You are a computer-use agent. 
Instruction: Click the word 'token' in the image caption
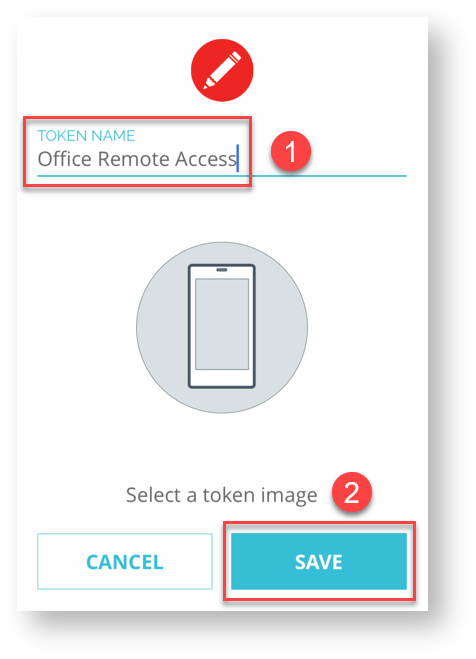click(x=229, y=495)
